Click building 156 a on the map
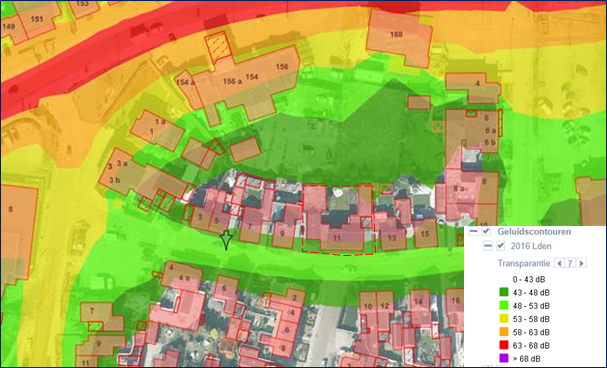 point(232,81)
